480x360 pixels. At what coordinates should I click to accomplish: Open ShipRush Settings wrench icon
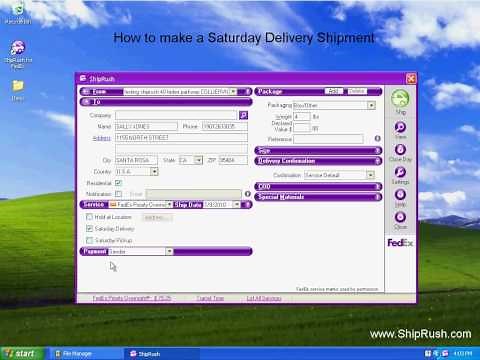400,172
